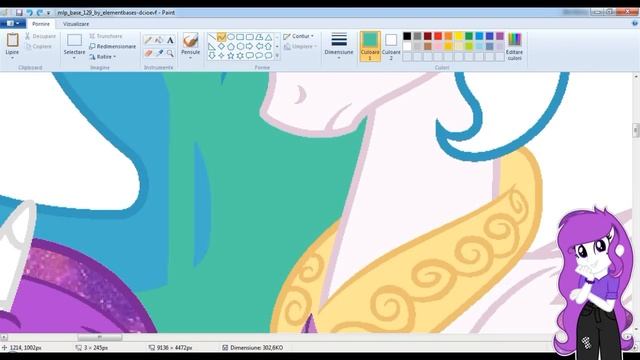The width and height of the screenshot is (640, 360).
Task: Choose the Oval callout shape
Action: click(x=259, y=56)
